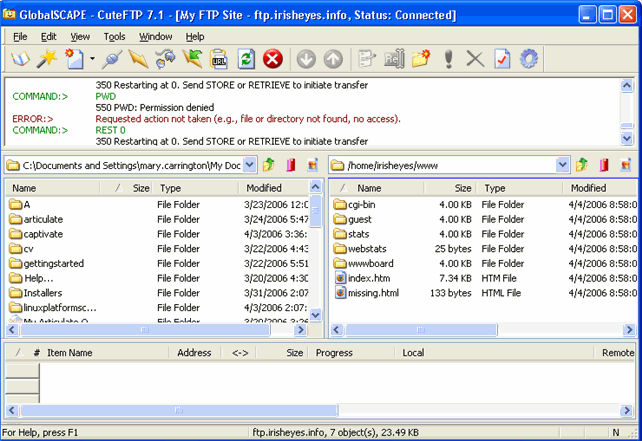Expand the remote path /home/irisheyes/www dropdown
The image size is (642, 441).
[x=563, y=165]
